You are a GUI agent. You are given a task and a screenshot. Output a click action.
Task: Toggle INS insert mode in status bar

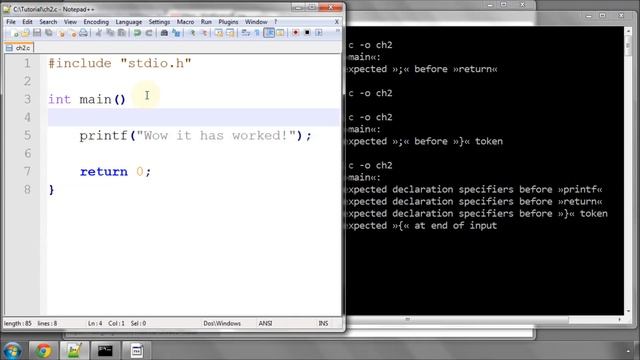pos(323,323)
